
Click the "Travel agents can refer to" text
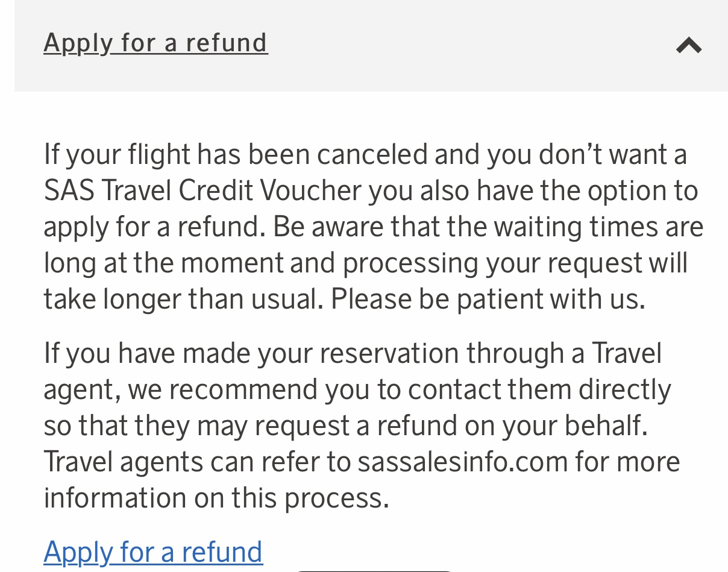pos(196,462)
